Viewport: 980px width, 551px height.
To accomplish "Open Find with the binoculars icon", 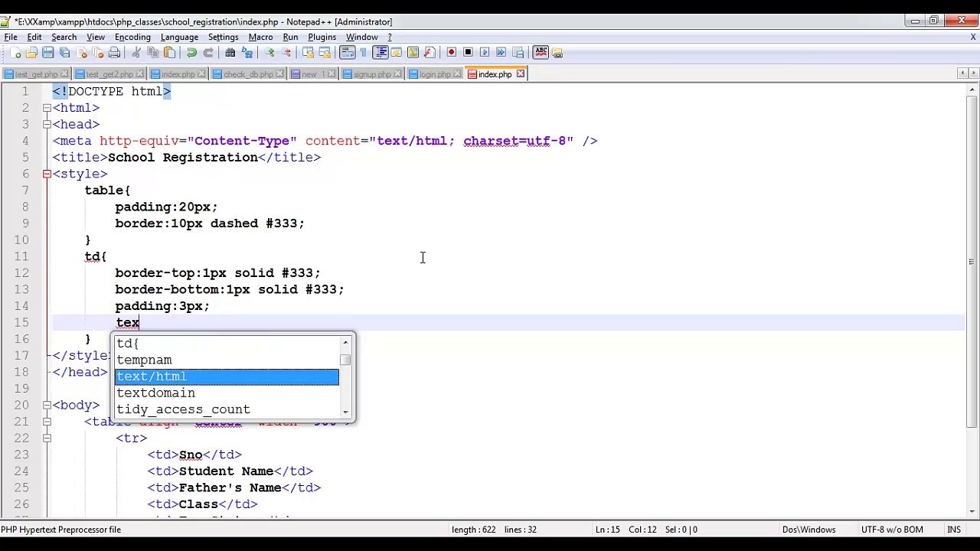I will [230, 53].
